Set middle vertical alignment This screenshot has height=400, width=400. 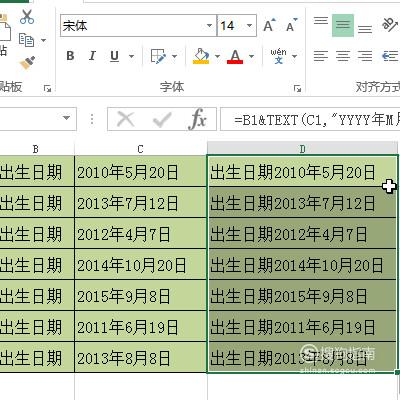[x=343, y=25]
